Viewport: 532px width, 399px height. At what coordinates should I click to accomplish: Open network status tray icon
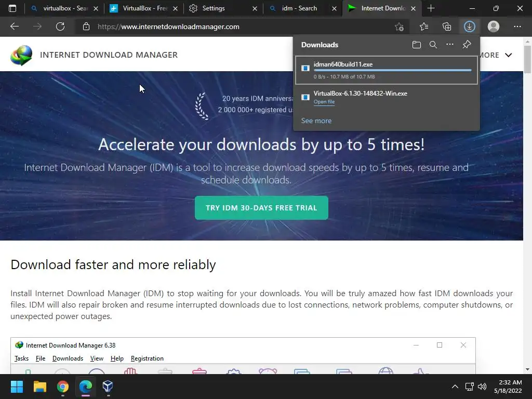(x=470, y=387)
